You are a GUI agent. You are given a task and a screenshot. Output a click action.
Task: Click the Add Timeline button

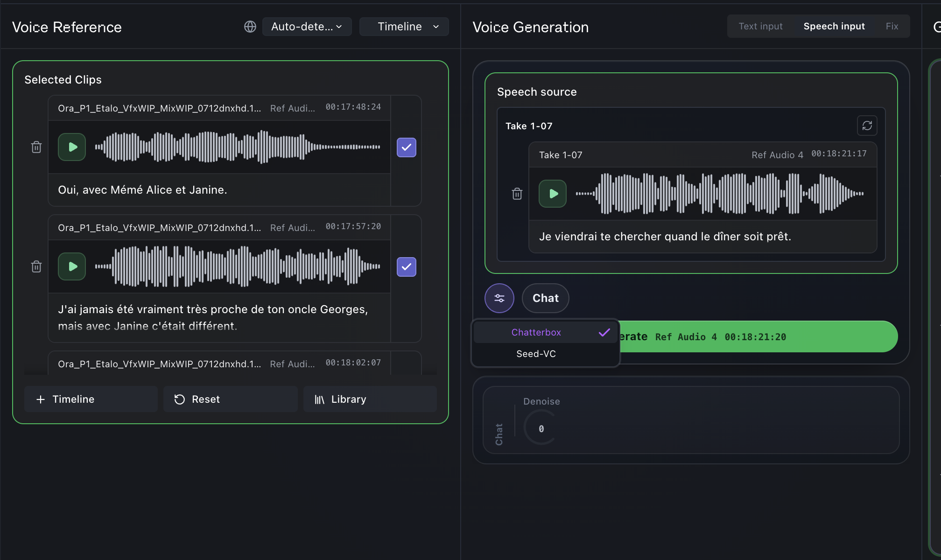point(91,399)
